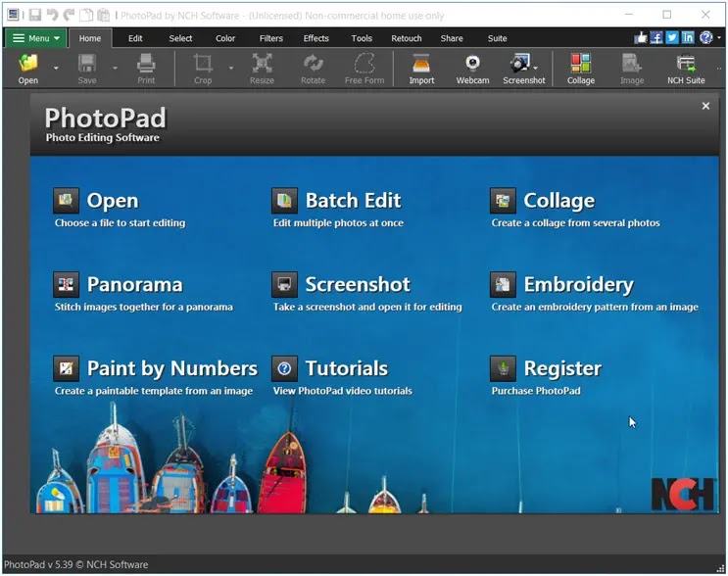Switch to the Retouch tab

tap(407, 38)
